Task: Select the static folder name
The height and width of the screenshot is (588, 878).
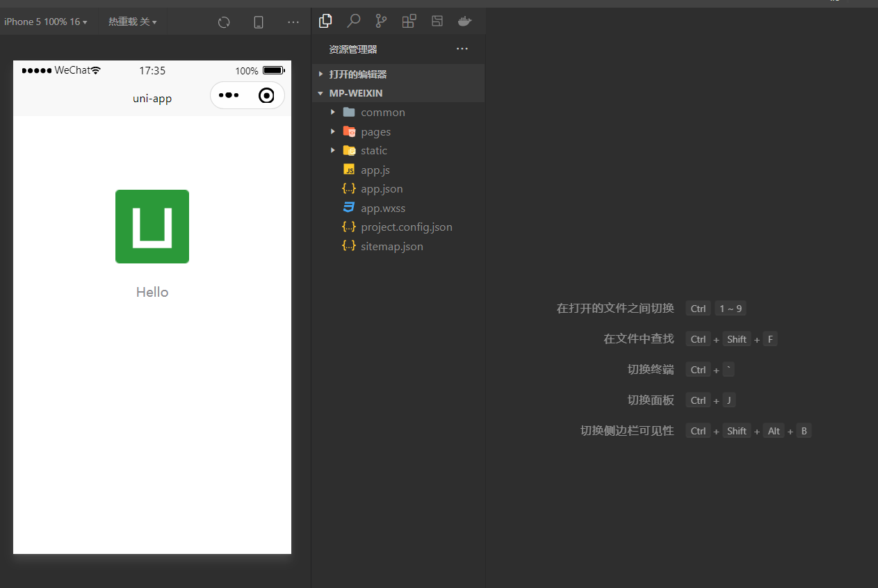Action: [374, 150]
